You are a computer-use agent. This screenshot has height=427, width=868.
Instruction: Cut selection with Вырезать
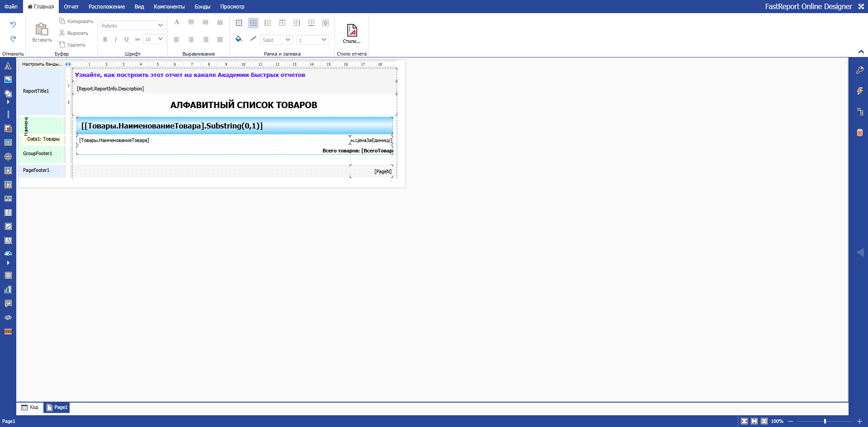pos(74,33)
